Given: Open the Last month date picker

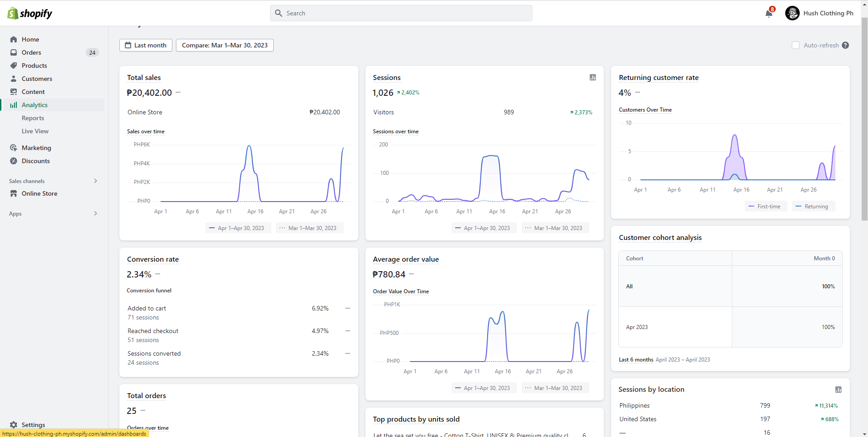Looking at the screenshot, I should click(x=146, y=45).
